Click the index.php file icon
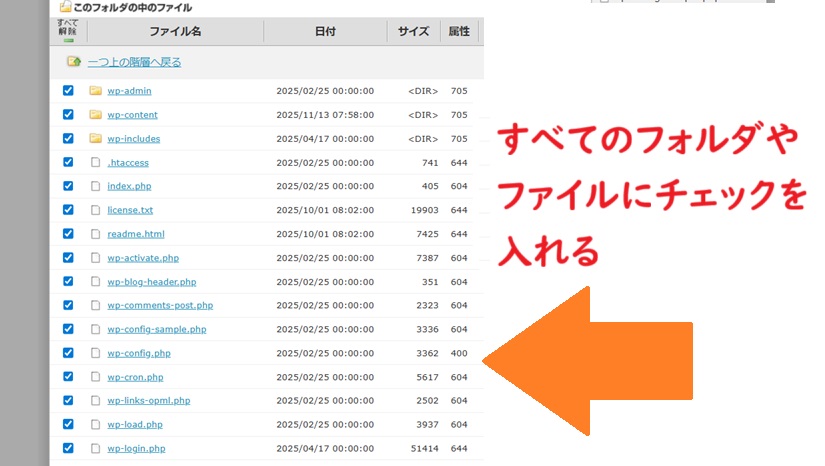The height and width of the screenshot is (466, 825). pos(95,186)
